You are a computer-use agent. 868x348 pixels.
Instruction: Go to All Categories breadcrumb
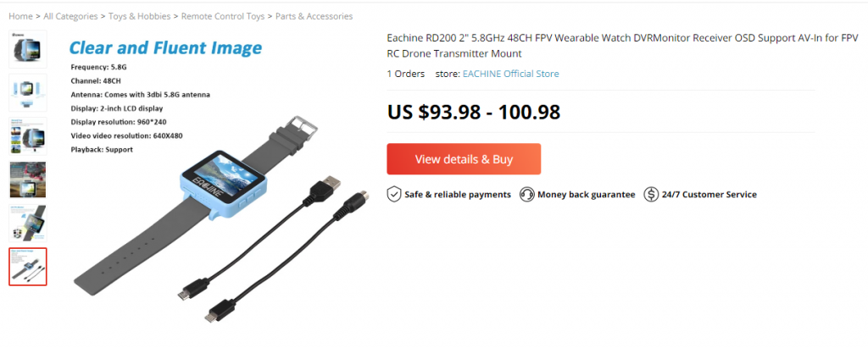coord(70,16)
